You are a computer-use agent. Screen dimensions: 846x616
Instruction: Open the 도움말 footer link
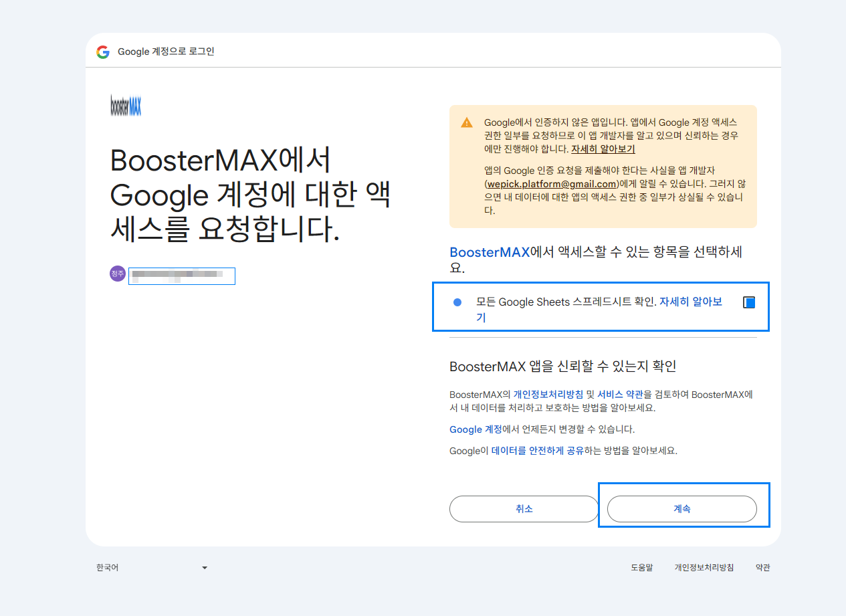coord(641,568)
